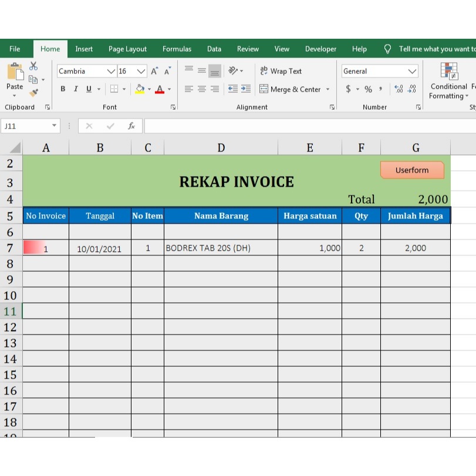Apply center horizontal alignment

(x=201, y=89)
